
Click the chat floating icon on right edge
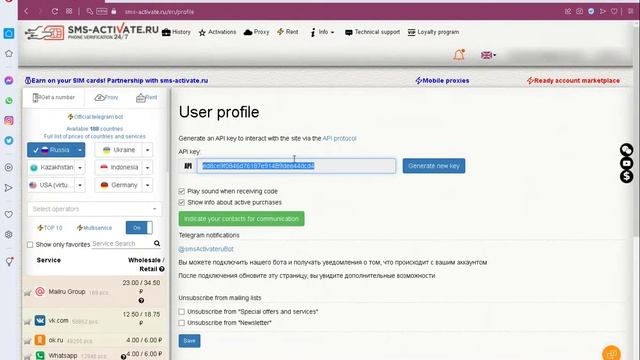pyautogui.click(x=627, y=150)
